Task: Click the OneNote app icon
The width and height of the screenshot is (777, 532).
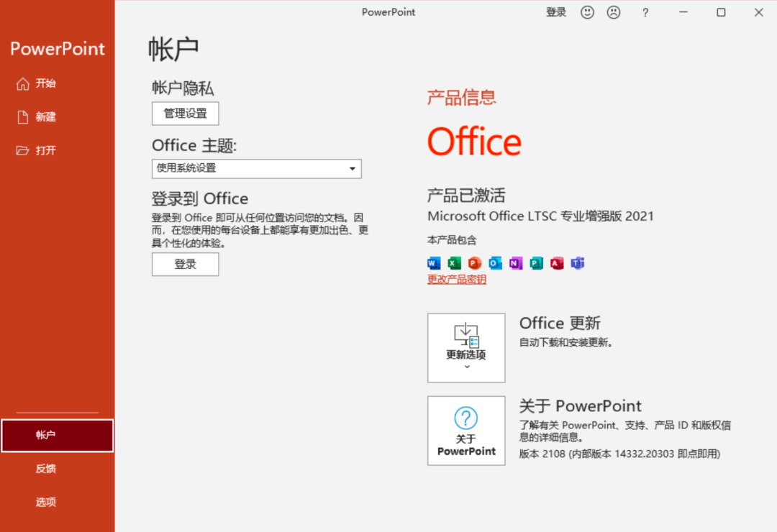Action: (x=516, y=263)
